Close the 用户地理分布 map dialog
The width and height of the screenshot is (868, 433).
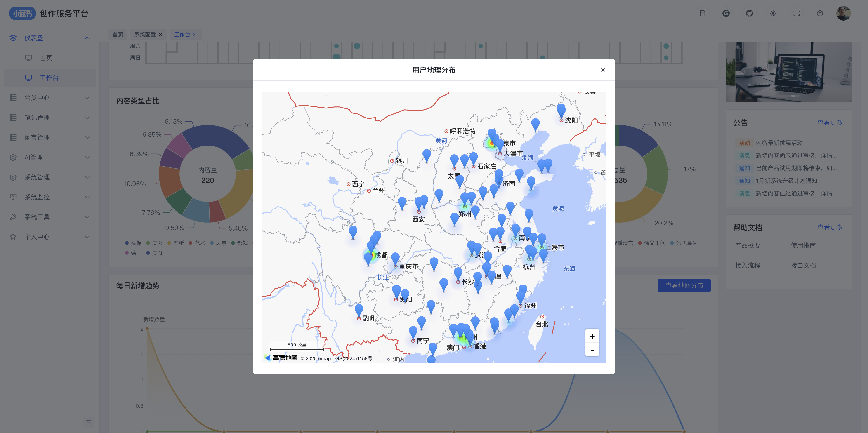[603, 70]
